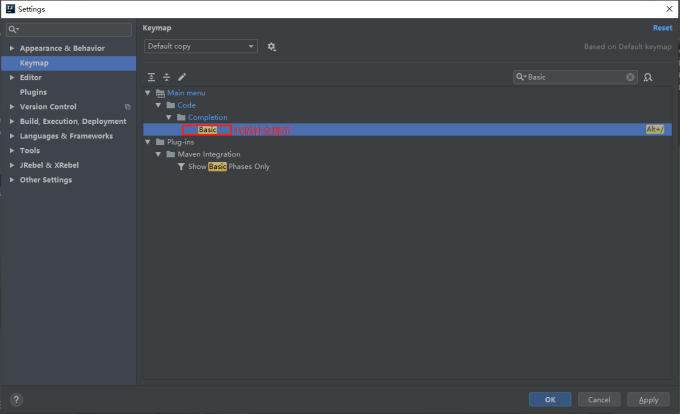The image size is (681, 415).
Task: Click into the settings sidebar search field
Action: click(x=69, y=30)
